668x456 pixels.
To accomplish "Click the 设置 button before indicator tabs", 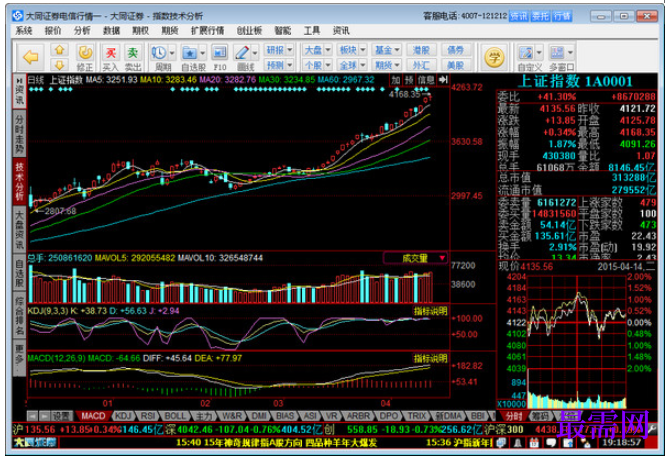I will [x=61, y=416].
